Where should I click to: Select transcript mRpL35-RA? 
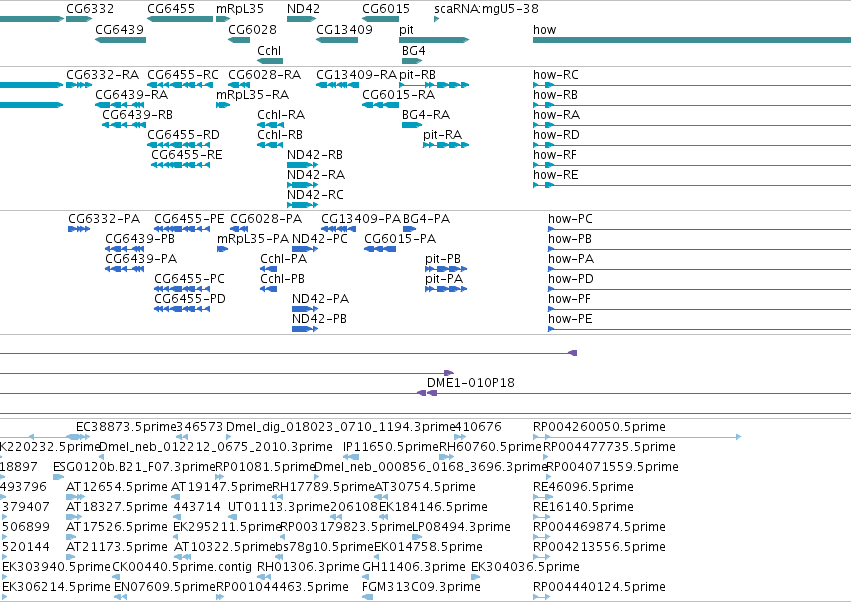tap(252, 95)
